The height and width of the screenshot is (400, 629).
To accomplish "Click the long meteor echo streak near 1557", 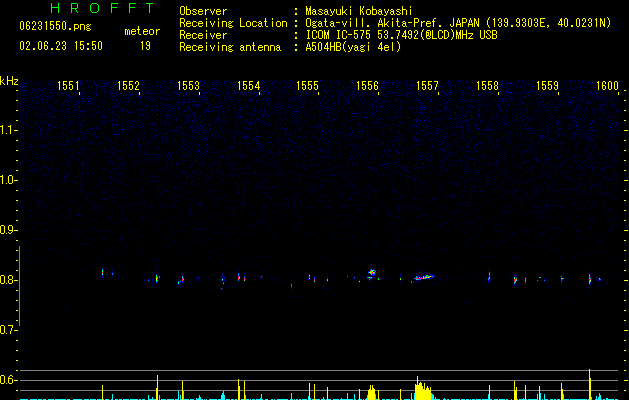I will click(x=424, y=277).
